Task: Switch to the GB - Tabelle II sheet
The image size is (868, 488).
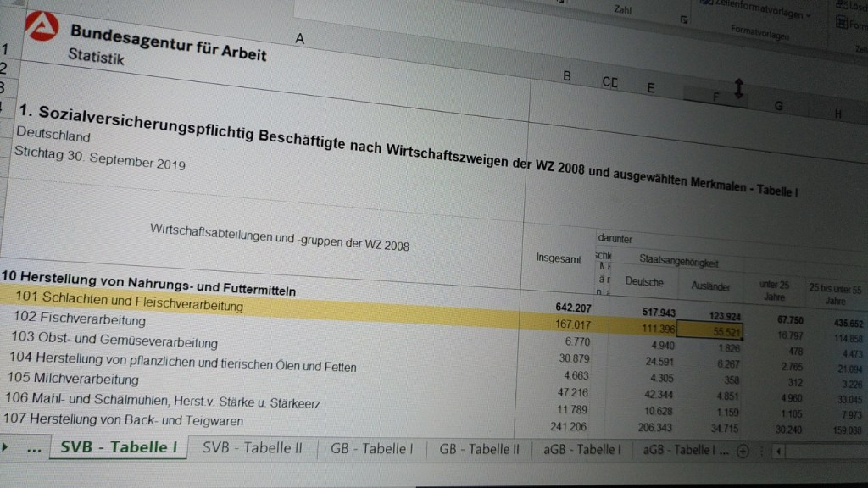Action: 481,449
